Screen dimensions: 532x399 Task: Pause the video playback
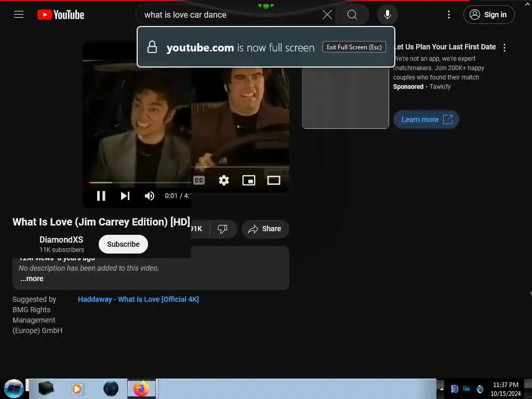[101, 196]
